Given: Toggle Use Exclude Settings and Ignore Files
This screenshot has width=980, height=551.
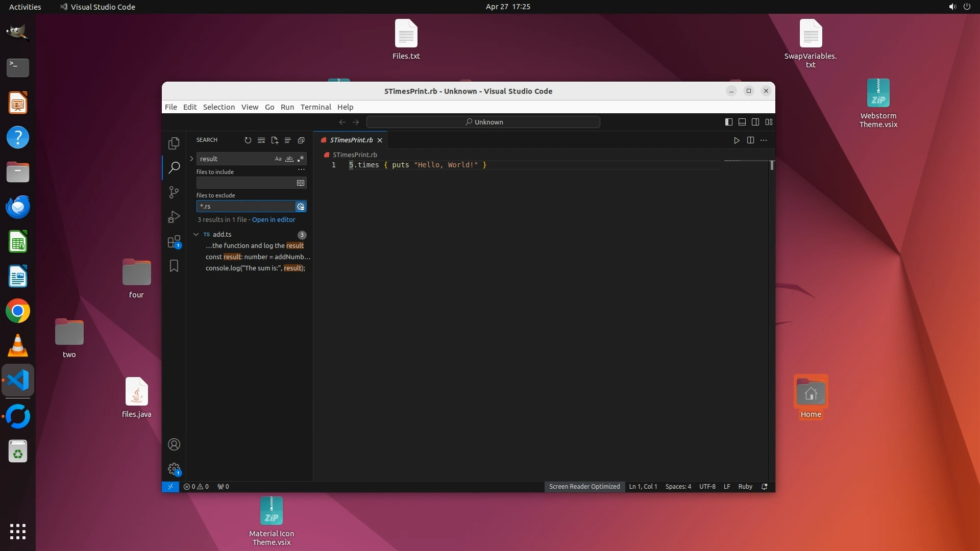Looking at the screenshot, I should click(x=301, y=207).
